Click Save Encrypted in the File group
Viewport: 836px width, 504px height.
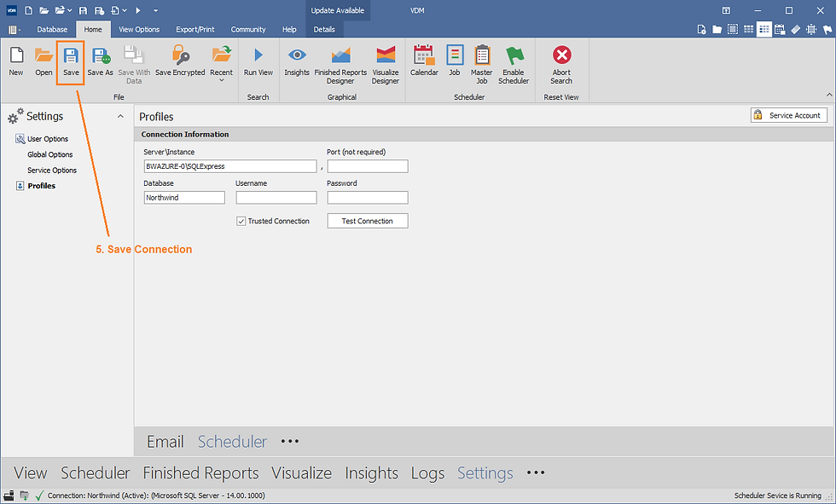[180, 61]
